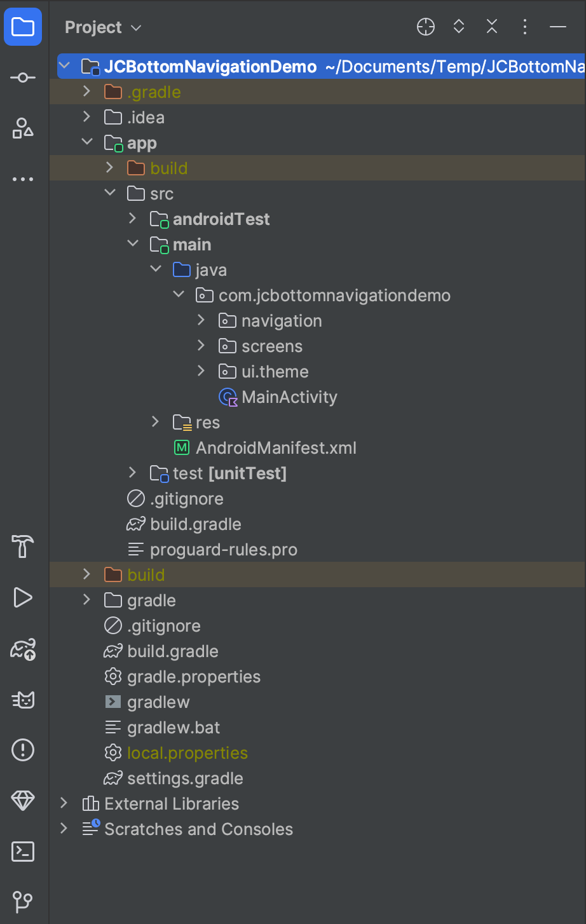Collapse all nodes with the collapse icon
The height and width of the screenshot is (924, 586).
[491, 27]
